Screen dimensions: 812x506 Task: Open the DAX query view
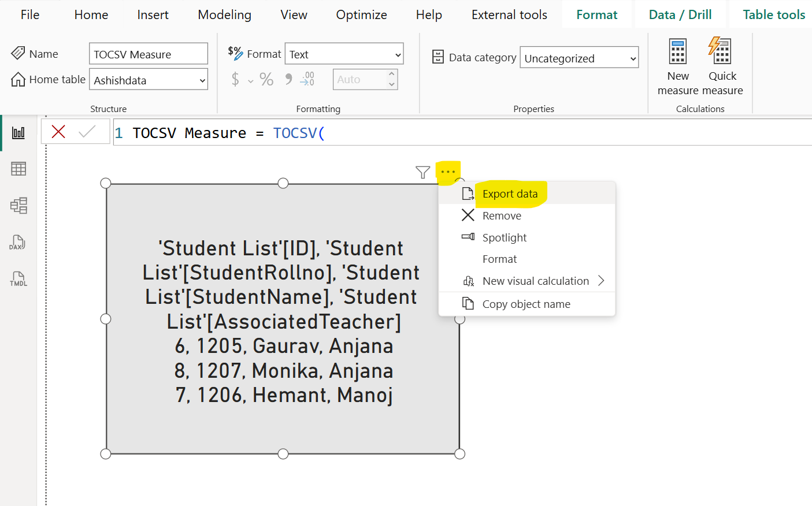(18, 243)
